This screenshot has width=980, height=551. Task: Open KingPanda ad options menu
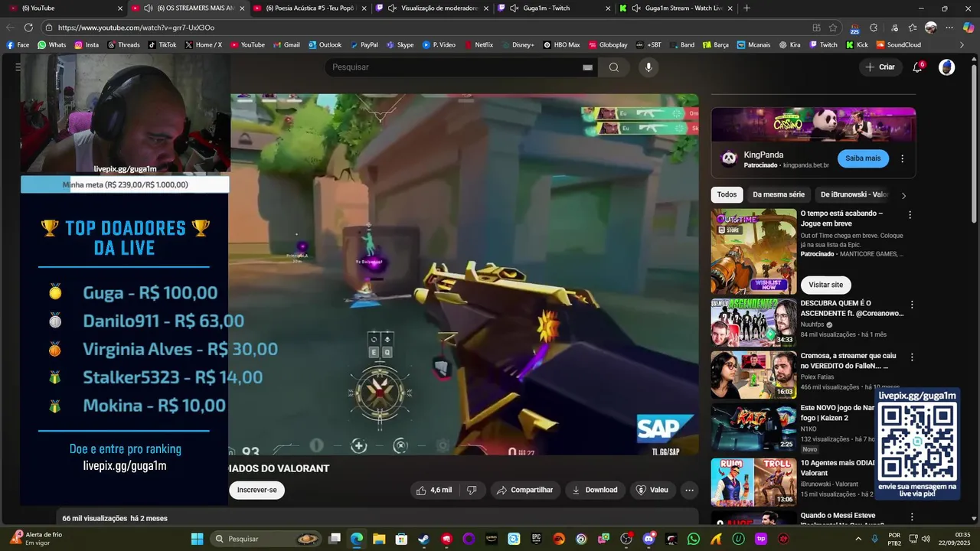(902, 159)
